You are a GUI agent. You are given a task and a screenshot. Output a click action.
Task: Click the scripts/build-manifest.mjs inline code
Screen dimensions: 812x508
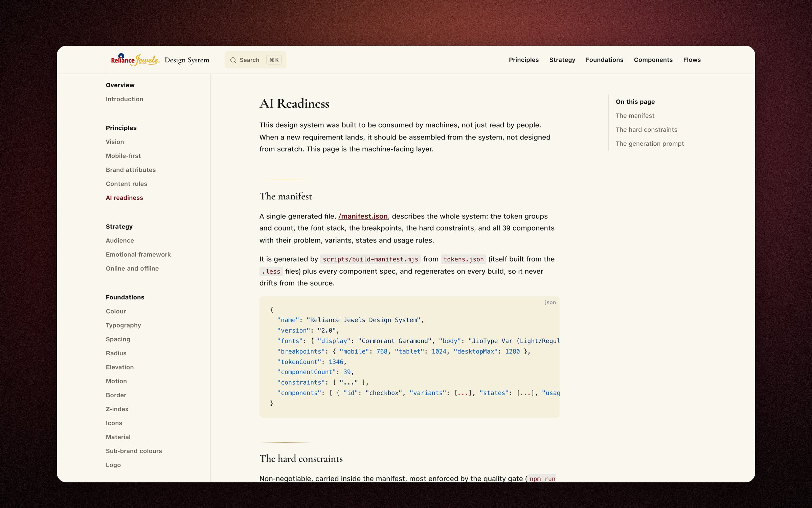coord(370,259)
